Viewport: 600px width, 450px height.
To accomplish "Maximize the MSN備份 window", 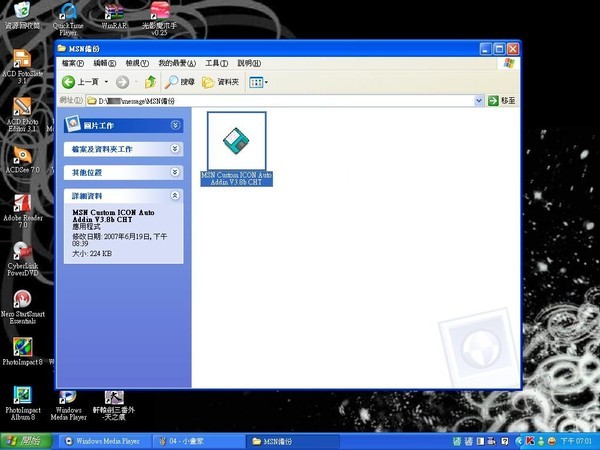I will 499,49.
